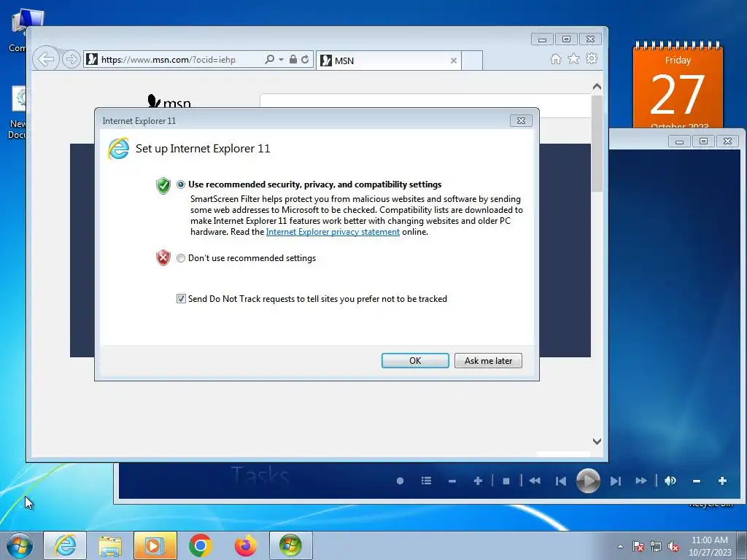Click the minus button left of stop
The image size is (747, 560).
tap(452, 481)
